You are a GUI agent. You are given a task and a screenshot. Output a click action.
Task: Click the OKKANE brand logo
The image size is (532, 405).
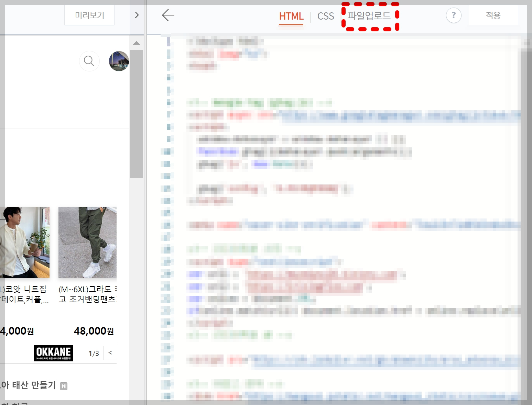[x=53, y=353]
